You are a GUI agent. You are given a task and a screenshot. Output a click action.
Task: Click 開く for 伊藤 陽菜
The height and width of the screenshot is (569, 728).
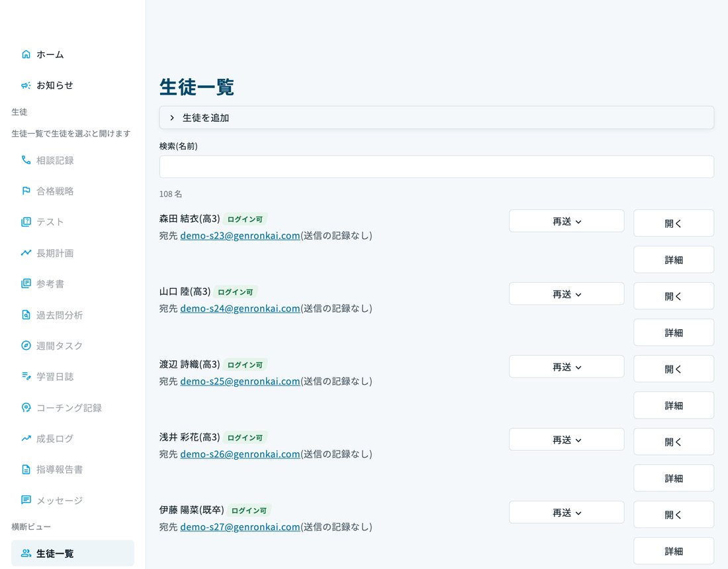(674, 515)
